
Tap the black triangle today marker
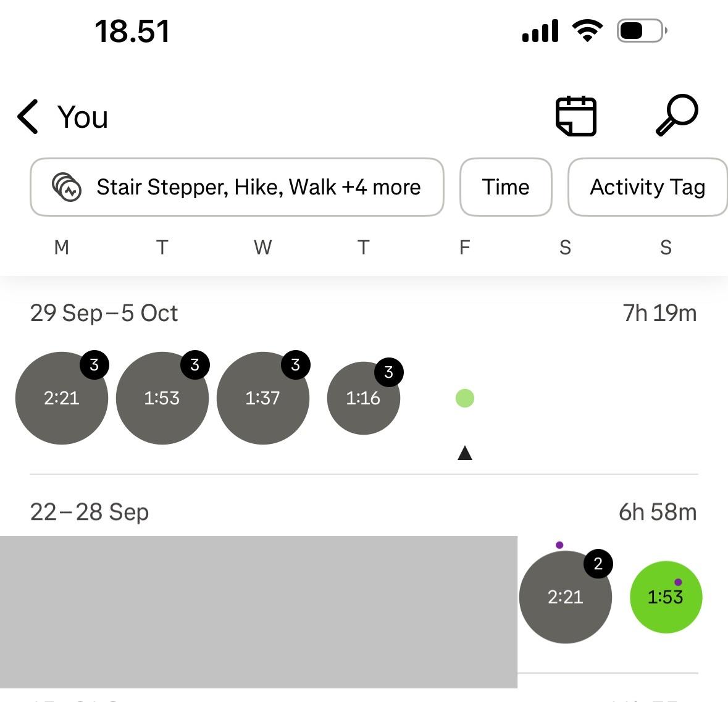click(x=465, y=454)
